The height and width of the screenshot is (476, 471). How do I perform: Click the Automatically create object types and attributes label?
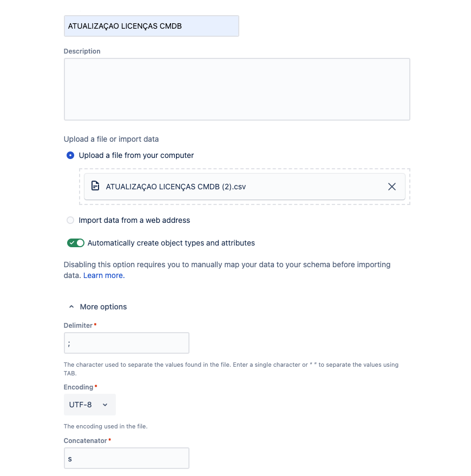coord(171,243)
